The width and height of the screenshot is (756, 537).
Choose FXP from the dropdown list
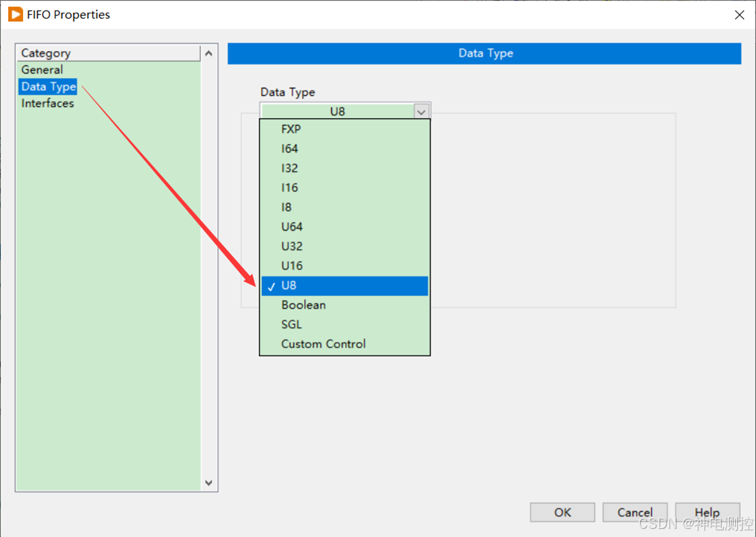point(344,129)
